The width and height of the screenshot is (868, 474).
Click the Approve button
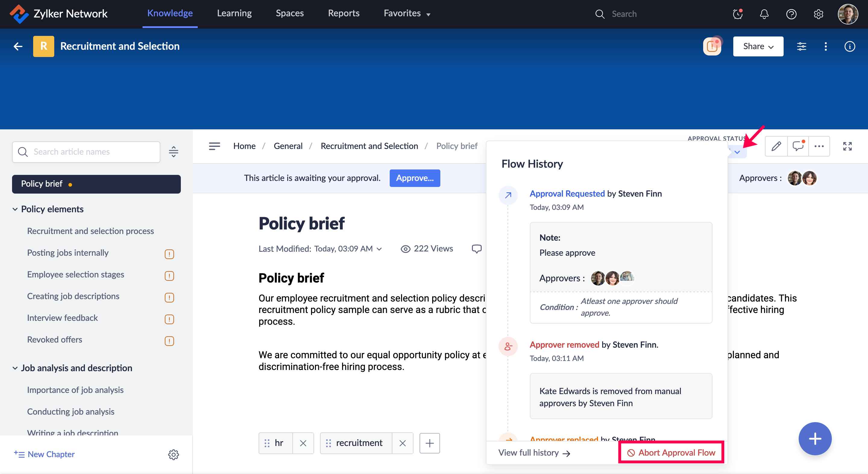click(x=414, y=178)
